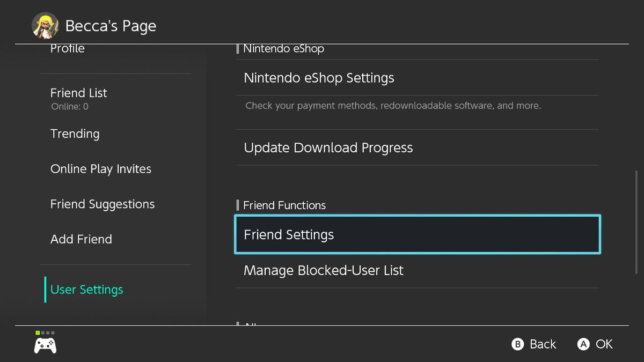This screenshot has width=644, height=362.
Task: Click the Becca's Page title text
Action: 111,25
